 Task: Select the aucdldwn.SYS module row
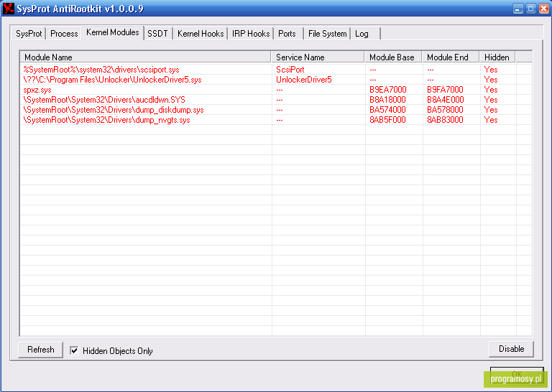pos(276,100)
